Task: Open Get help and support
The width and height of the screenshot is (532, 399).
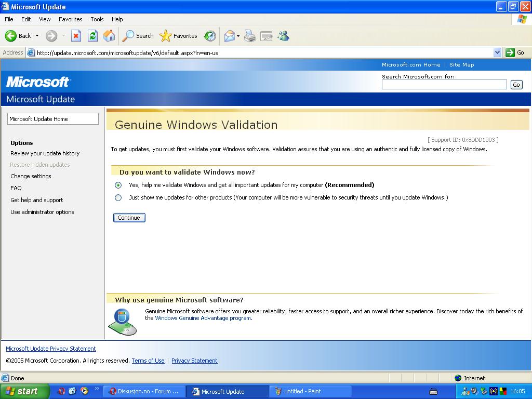Action: (37, 200)
